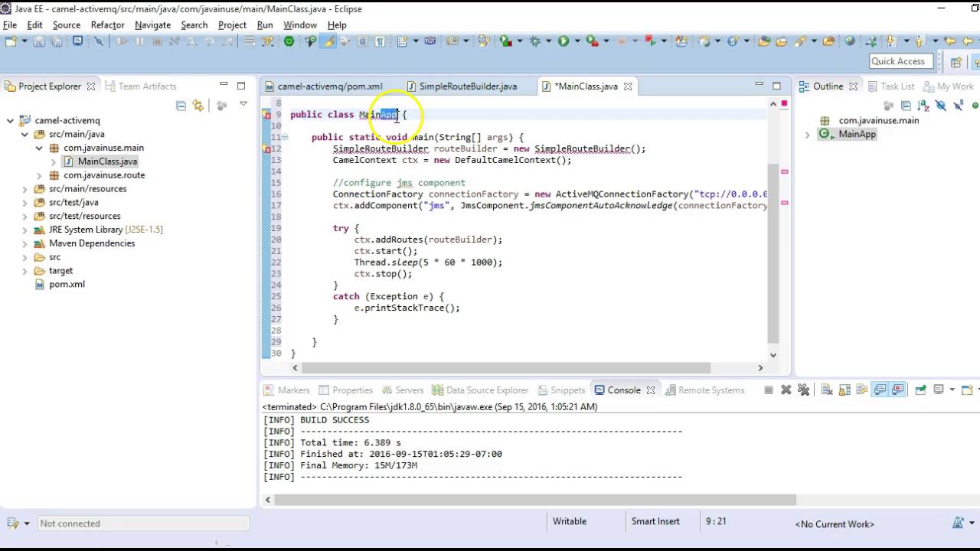Switch to the Servers tab

pos(403,390)
